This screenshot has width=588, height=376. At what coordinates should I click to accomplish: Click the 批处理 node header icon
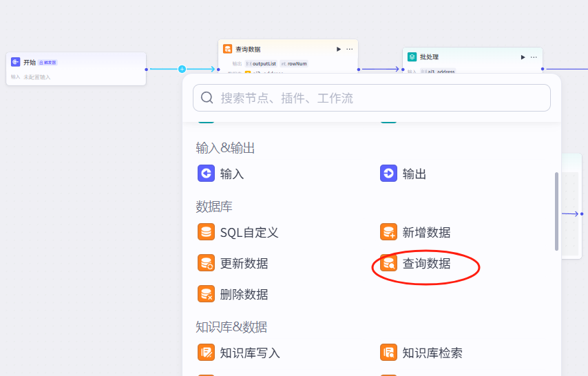pyautogui.click(x=412, y=56)
